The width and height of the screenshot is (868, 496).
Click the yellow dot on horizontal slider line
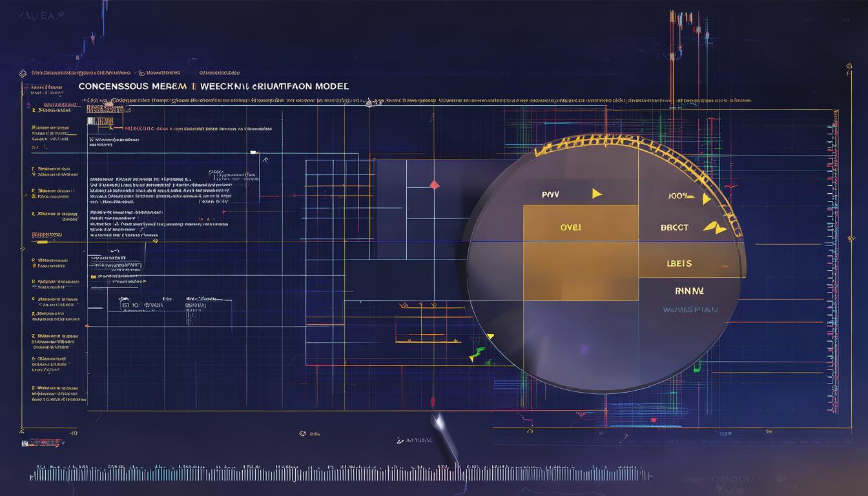(156, 242)
